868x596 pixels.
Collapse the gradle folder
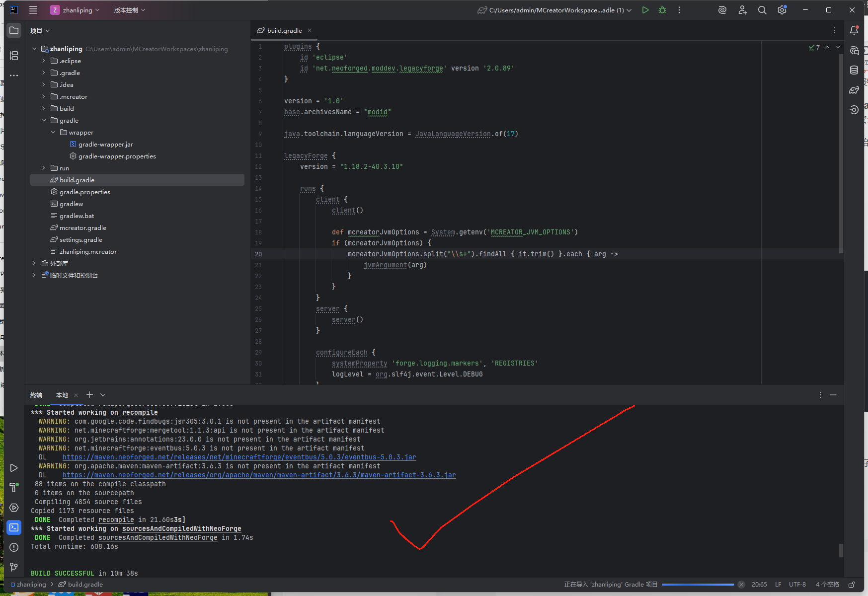pos(44,120)
